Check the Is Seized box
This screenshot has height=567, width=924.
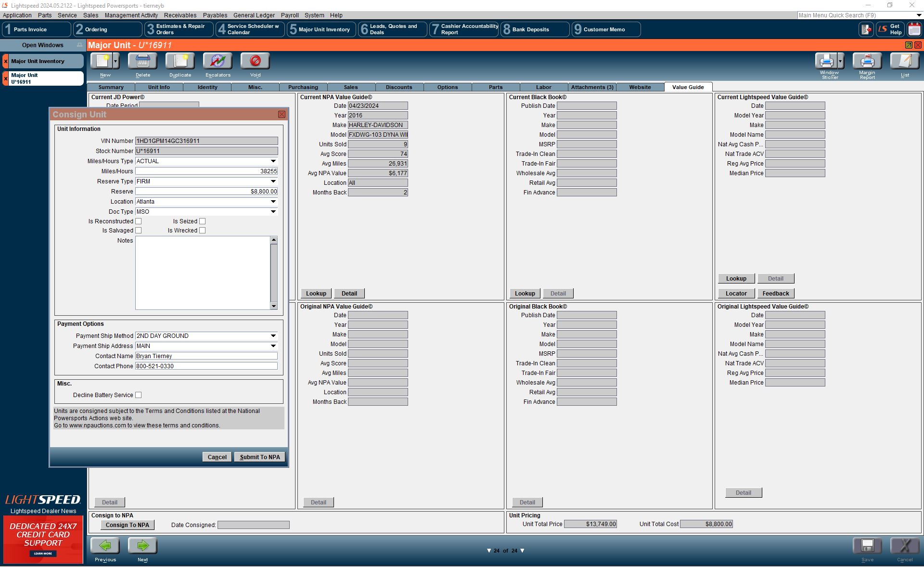pos(203,221)
